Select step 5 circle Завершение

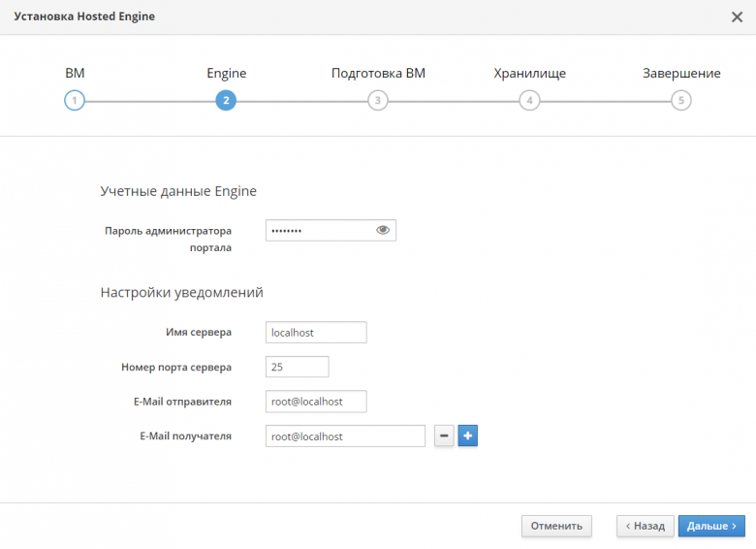coord(681,100)
